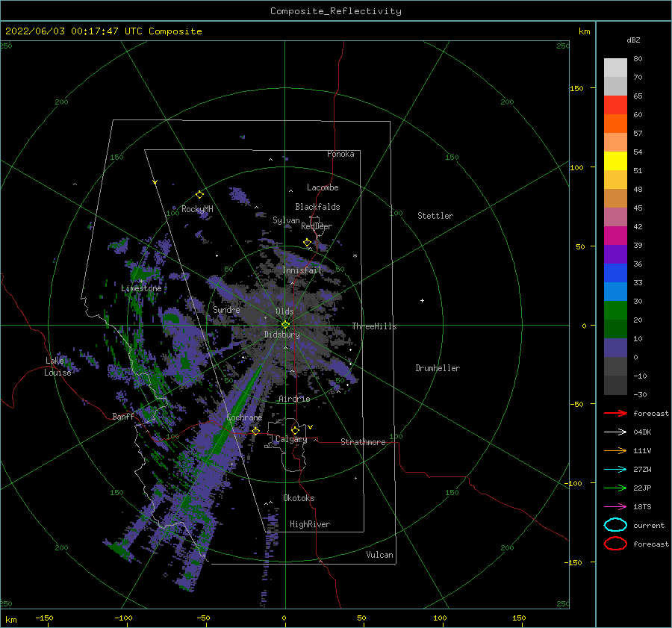Screen dimensions: 672x628
Task: Click the Didsbury label
Action: [x=282, y=335]
